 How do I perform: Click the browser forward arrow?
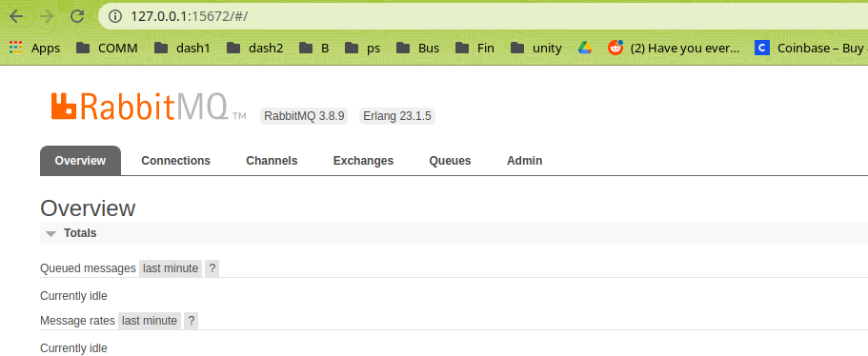click(47, 16)
